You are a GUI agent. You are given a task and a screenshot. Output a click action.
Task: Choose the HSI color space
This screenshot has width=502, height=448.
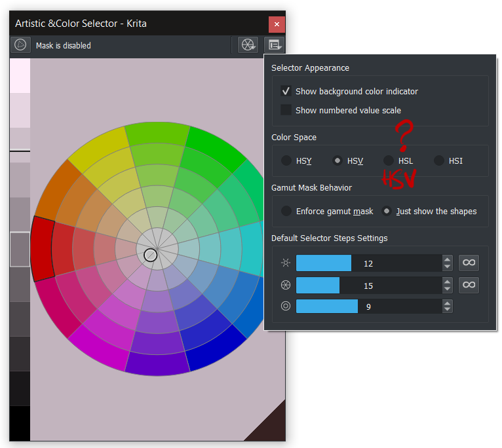point(439,160)
